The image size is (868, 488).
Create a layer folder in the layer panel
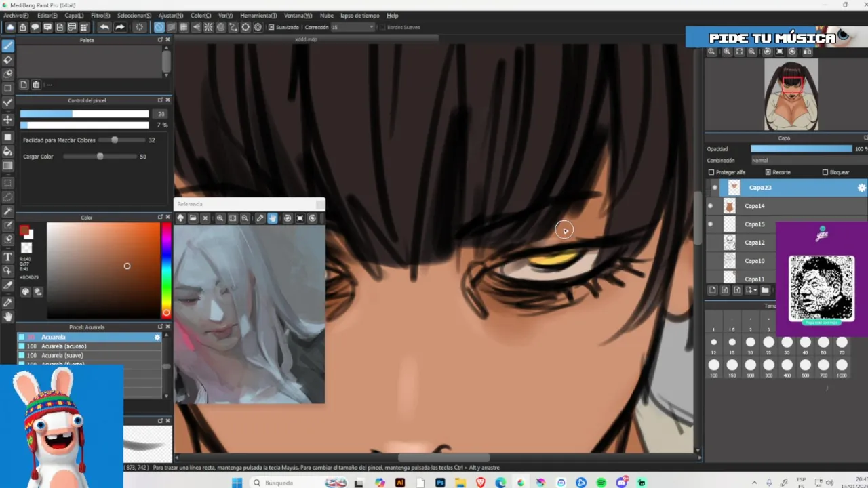[765, 290]
